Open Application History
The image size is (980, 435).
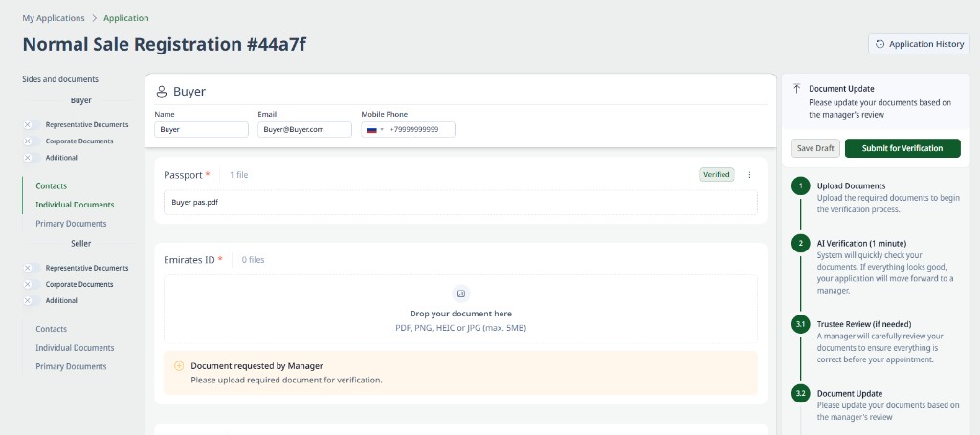pos(919,44)
